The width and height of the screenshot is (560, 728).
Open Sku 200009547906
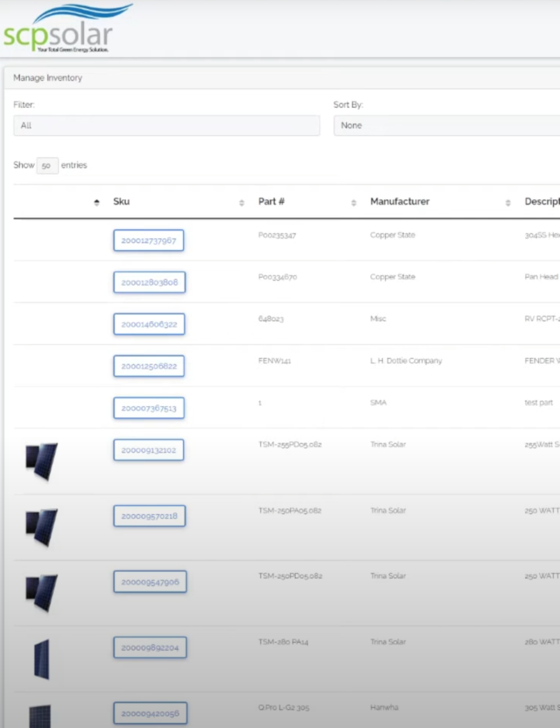150,582
